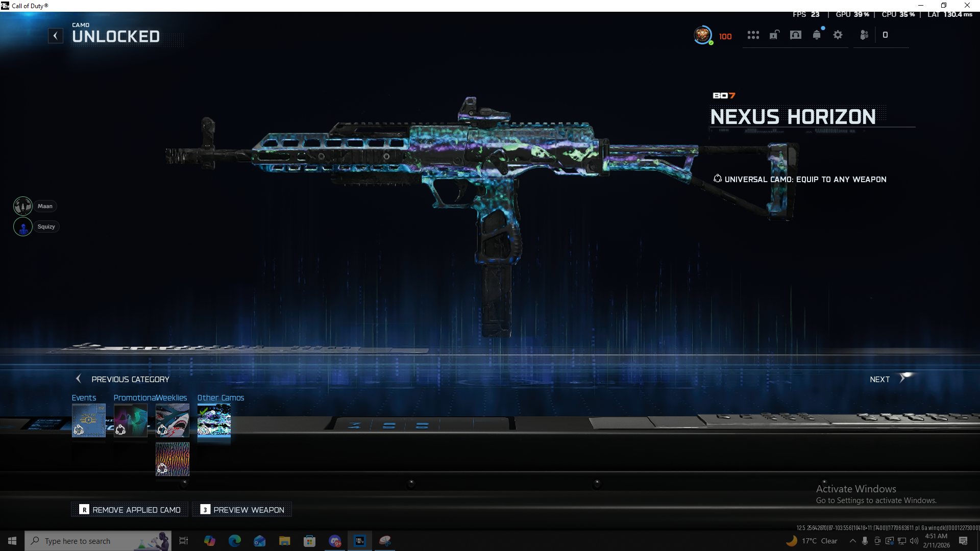The image size is (980, 551).
Task: Open Task View on the taskbar
Action: point(184,541)
